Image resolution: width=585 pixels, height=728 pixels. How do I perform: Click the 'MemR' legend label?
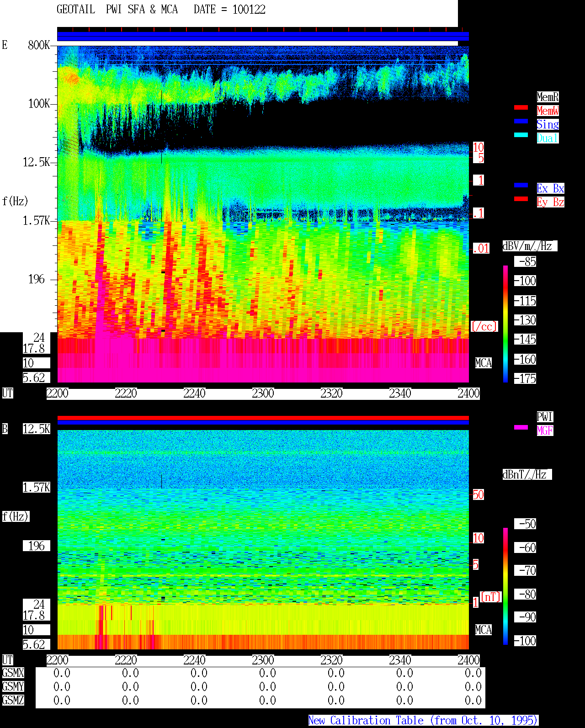(x=548, y=97)
